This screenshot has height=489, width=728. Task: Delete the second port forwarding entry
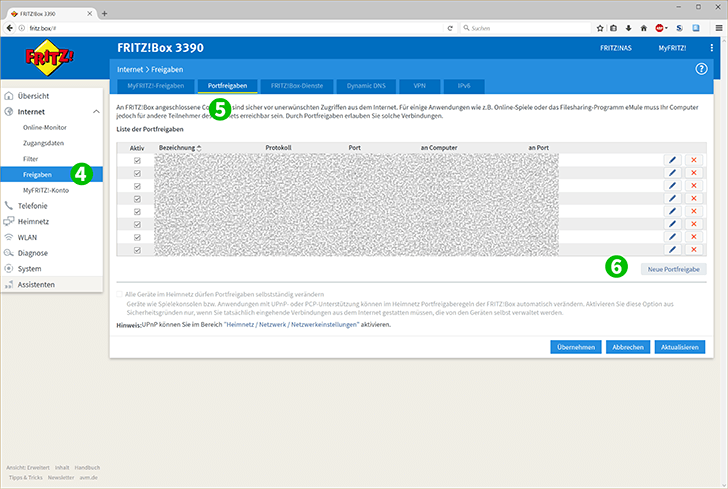click(x=694, y=173)
